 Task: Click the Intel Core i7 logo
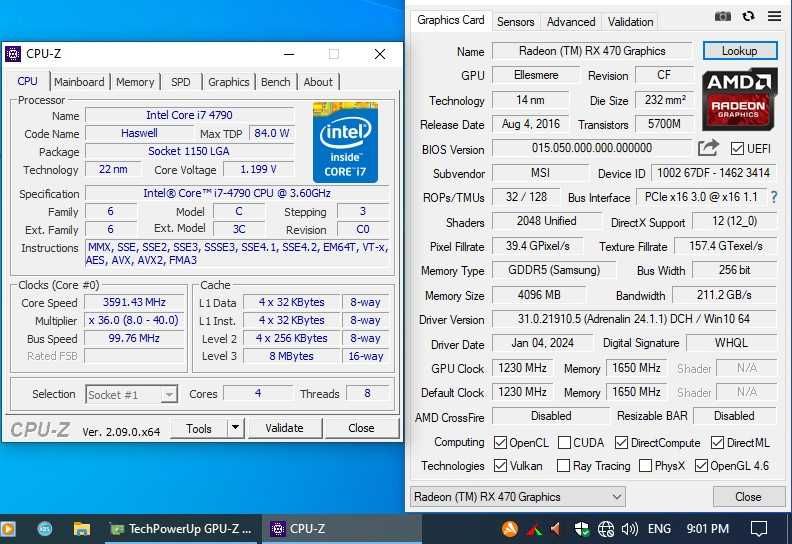(x=345, y=142)
